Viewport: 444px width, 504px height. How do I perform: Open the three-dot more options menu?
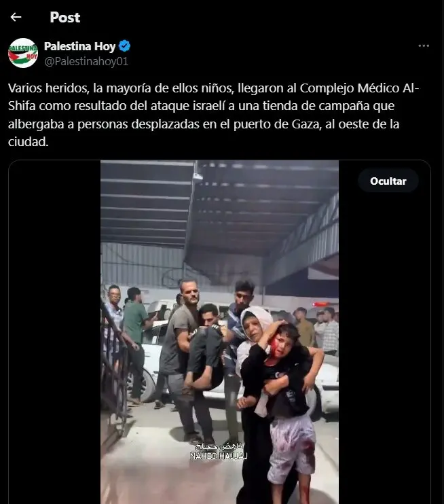coord(424,46)
